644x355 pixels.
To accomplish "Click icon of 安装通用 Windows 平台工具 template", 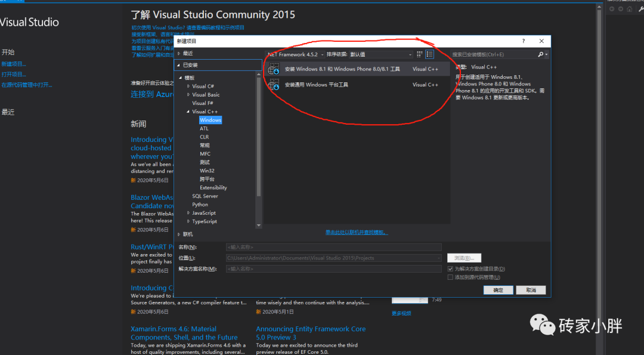I will 274,85.
